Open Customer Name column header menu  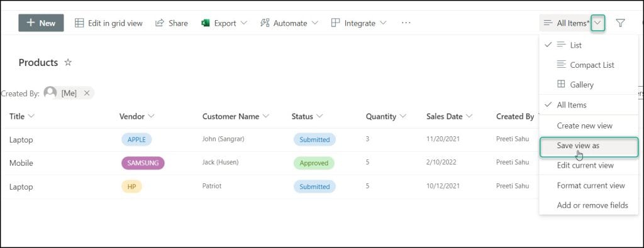[x=236, y=116]
